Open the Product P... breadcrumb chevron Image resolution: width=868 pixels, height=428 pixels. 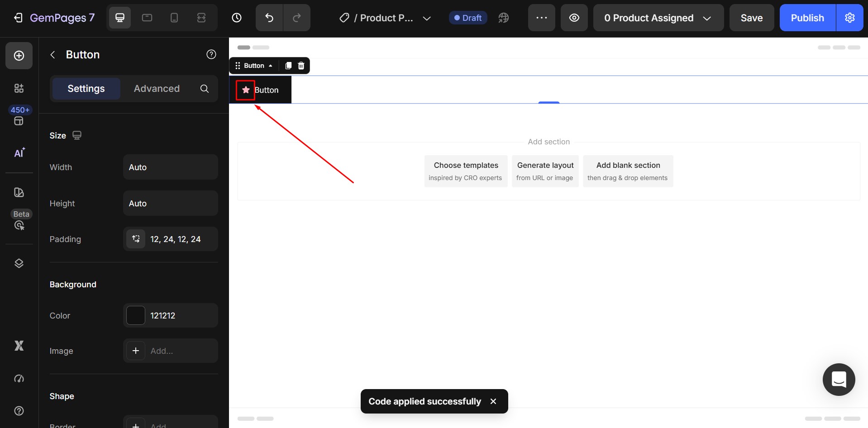[x=427, y=19]
